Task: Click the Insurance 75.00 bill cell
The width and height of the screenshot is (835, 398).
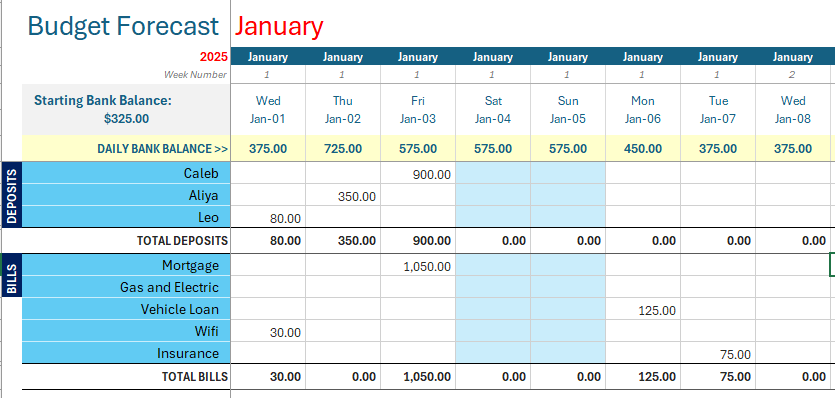Action: [717, 353]
